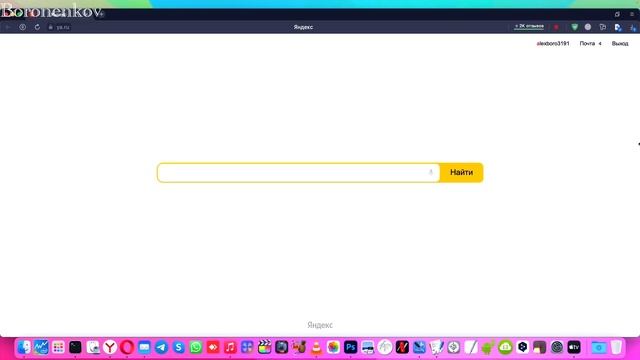Go back with the browser back arrow

coord(8,27)
